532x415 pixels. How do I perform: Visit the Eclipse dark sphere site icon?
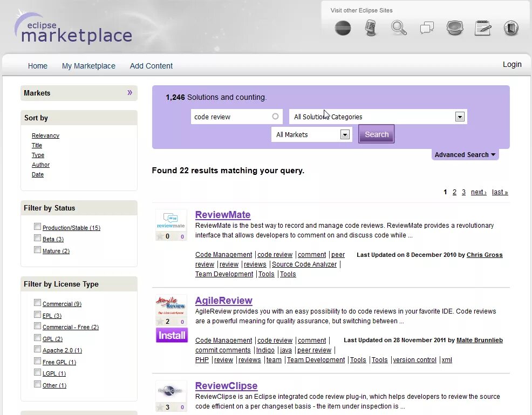(343, 28)
